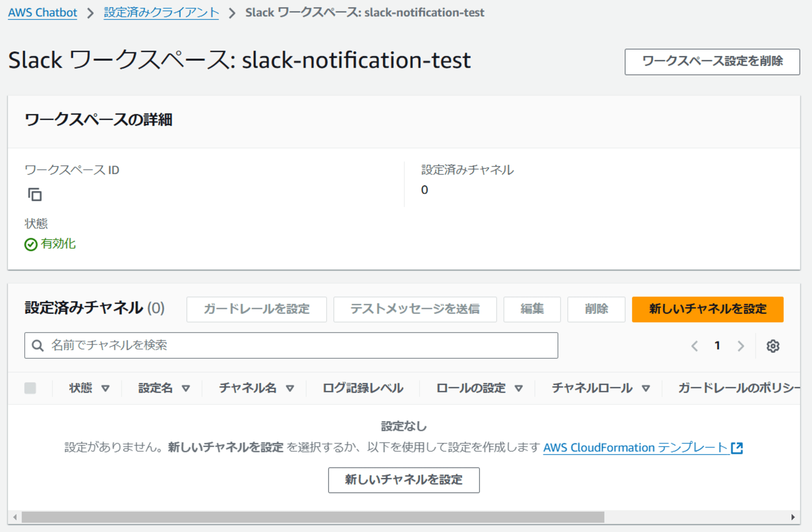Open AWS CloudFormation テンプレート link
Screen dimensions: 812x532
636,448
